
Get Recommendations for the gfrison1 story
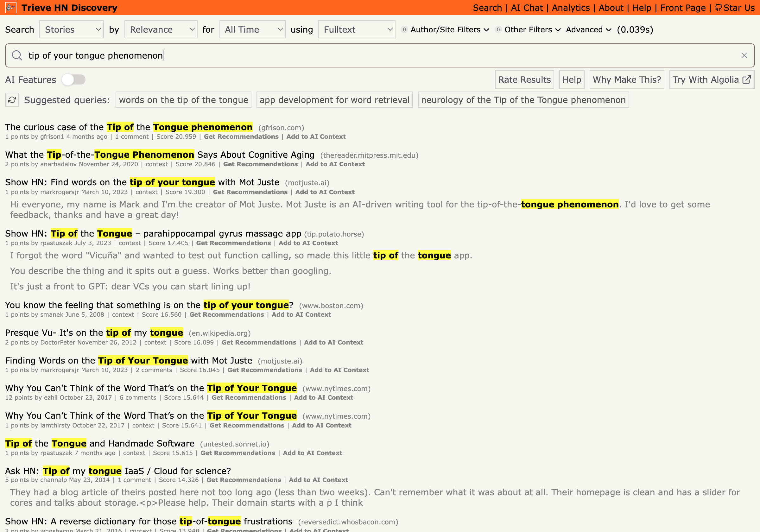click(x=241, y=136)
